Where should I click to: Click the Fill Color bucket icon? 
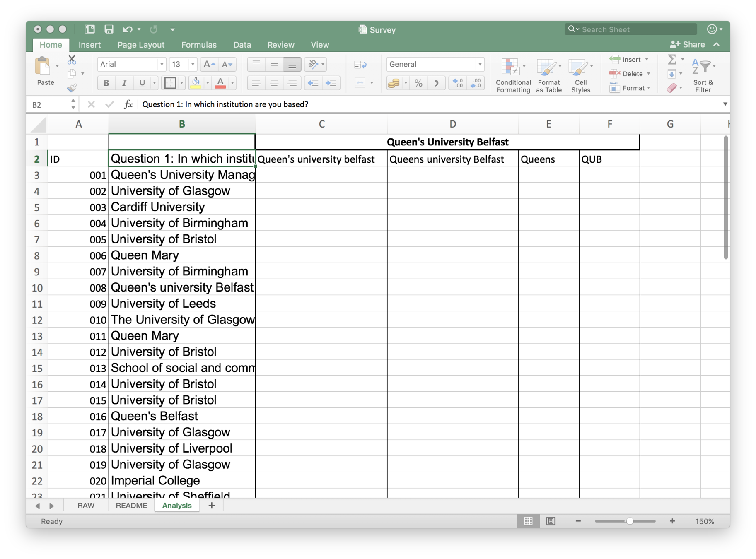click(x=196, y=83)
